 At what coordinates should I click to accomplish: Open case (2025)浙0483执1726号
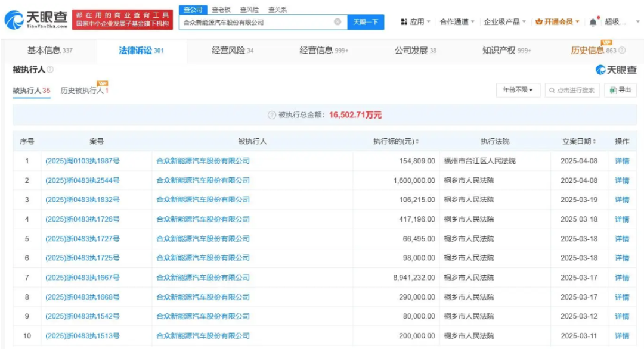click(x=82, y=219)
